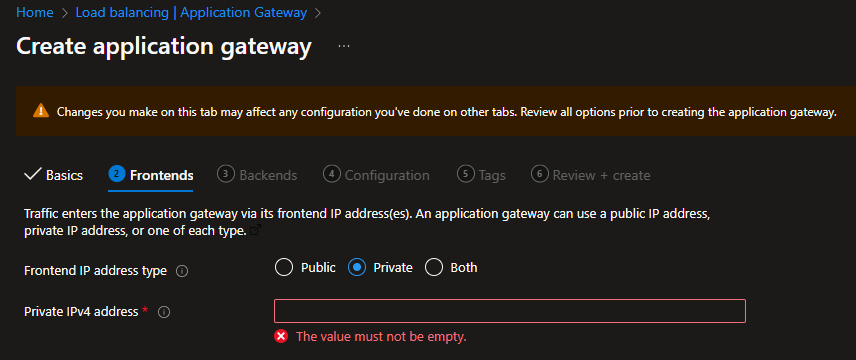The width and height of the screenshot is (856, 360).
Task: Click the Basics checkmark icon
Action: pyautogui.click(x=33, y=174)
